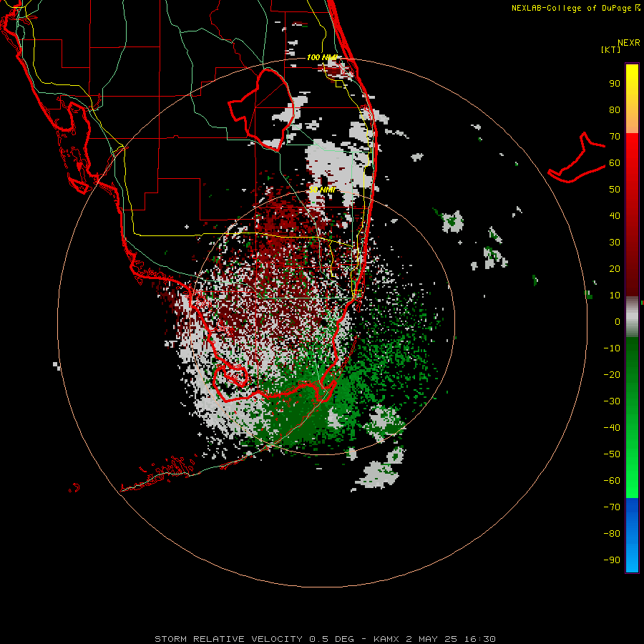This screenshot has height=644, width=644.
Task: Click the -30 scale label
Action: [x=612, y=401]
